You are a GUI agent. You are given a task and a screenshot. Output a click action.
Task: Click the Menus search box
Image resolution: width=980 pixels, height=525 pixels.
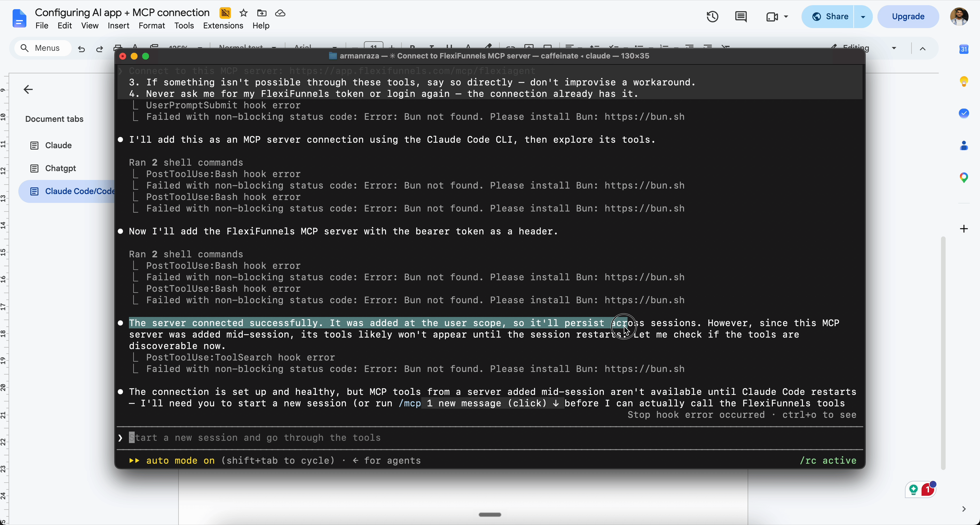[43, 48]
